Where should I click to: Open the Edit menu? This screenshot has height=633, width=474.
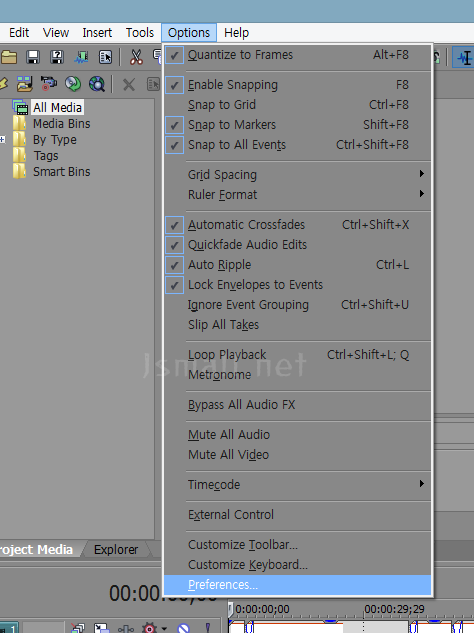[19, 33]
